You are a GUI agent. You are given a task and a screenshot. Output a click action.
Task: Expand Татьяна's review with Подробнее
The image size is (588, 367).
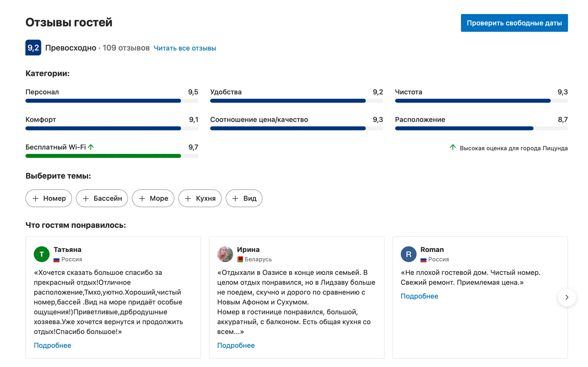[x=52, y=345]
